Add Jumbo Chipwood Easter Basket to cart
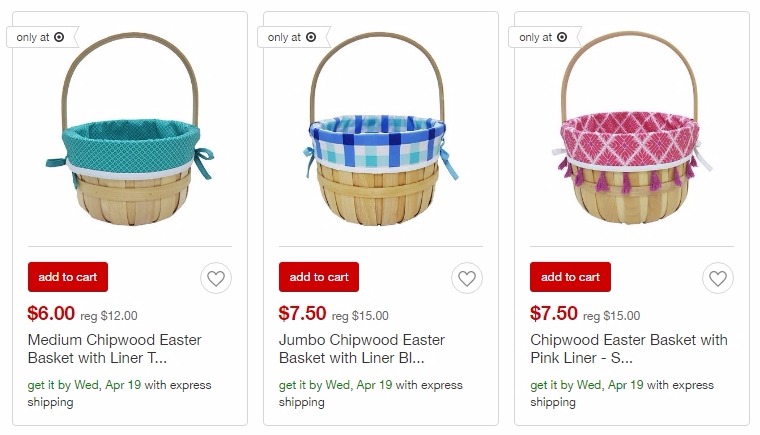Viewport: 760px width, 435px height. coord(319,277)
